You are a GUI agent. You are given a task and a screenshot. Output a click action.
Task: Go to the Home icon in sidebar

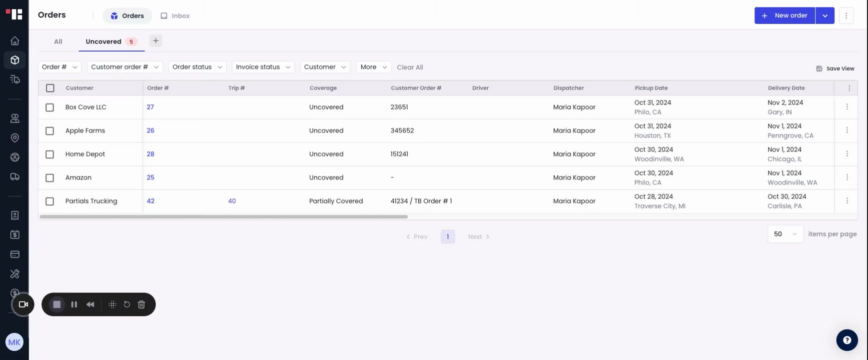point(14,41)
